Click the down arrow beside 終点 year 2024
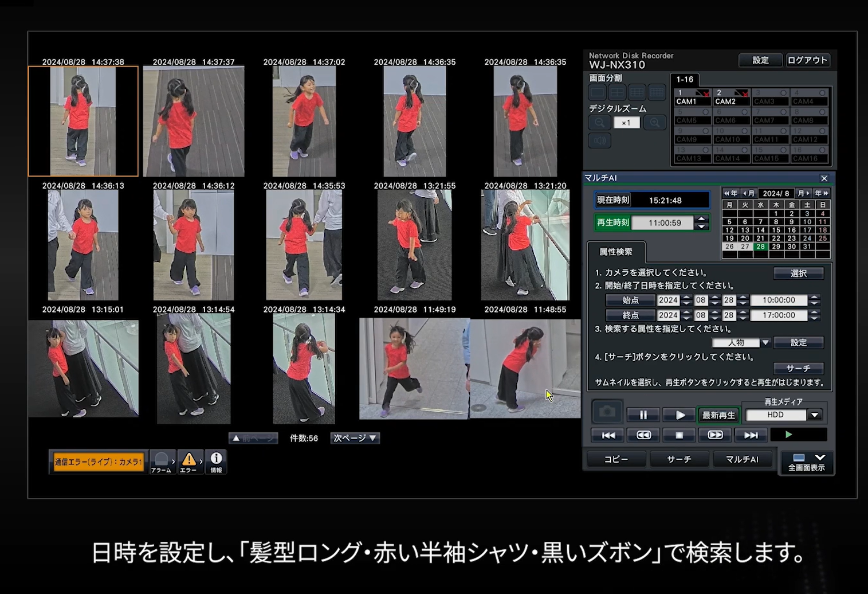 coord(686,318)
